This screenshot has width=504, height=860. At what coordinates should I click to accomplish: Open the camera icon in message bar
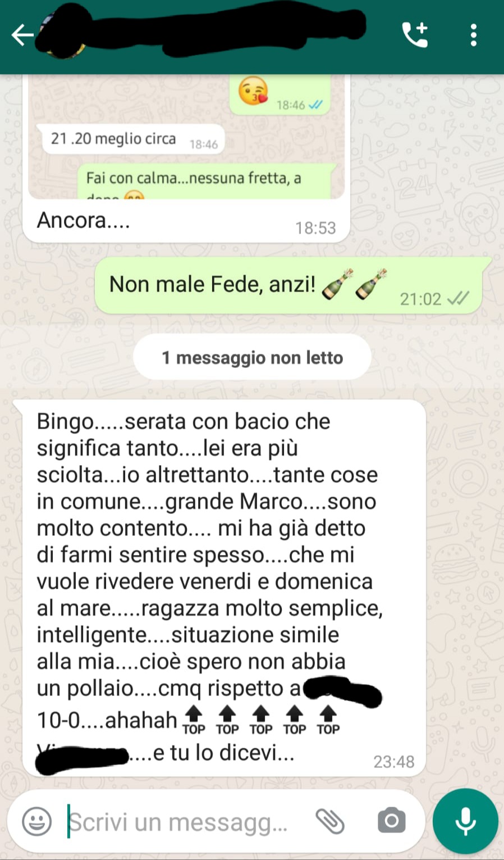392,821
